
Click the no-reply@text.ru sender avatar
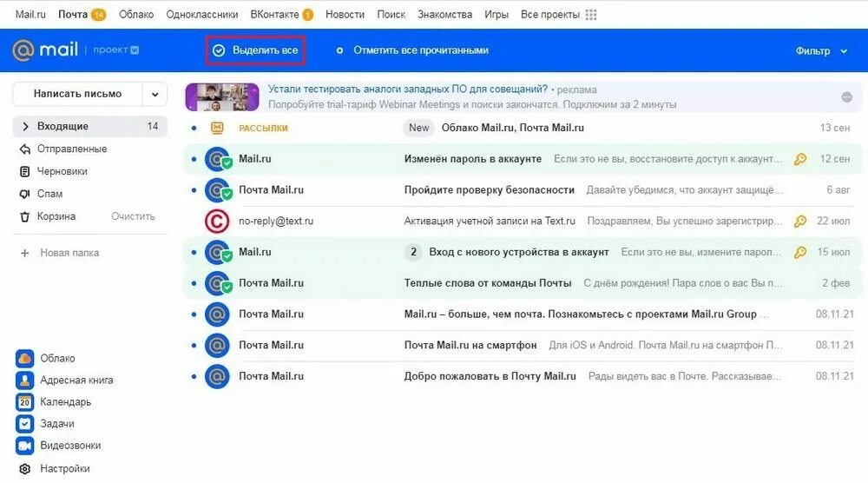[x=217, y=221]
